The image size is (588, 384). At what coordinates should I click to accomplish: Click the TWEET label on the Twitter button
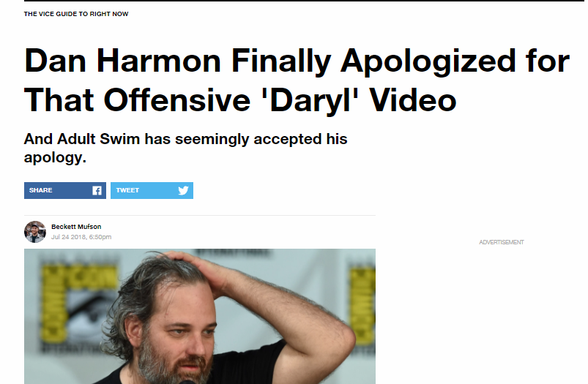[x=127, y=190]
